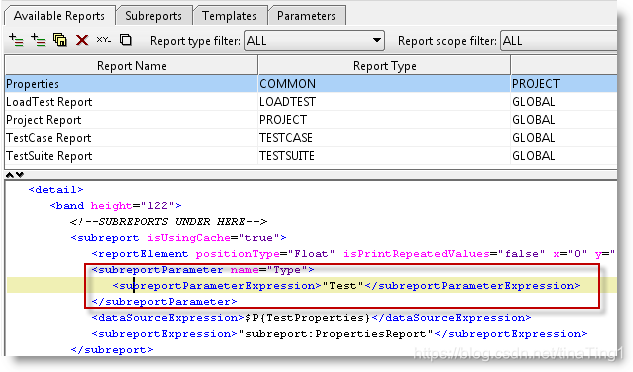This screenshot has width=633, height=372.
Task: Click the reportElement positionType line
Action: point(353,254)
